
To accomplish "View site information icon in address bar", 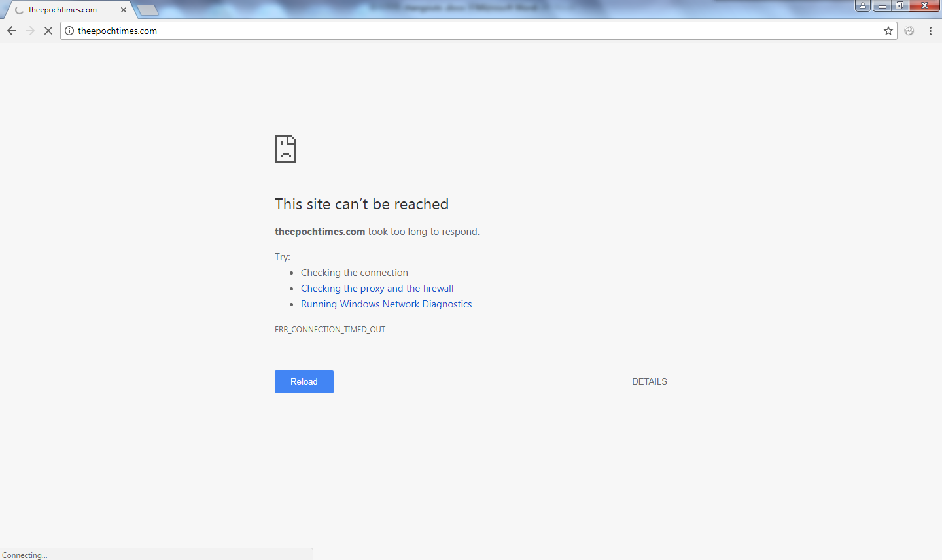I will pos(69,31).
